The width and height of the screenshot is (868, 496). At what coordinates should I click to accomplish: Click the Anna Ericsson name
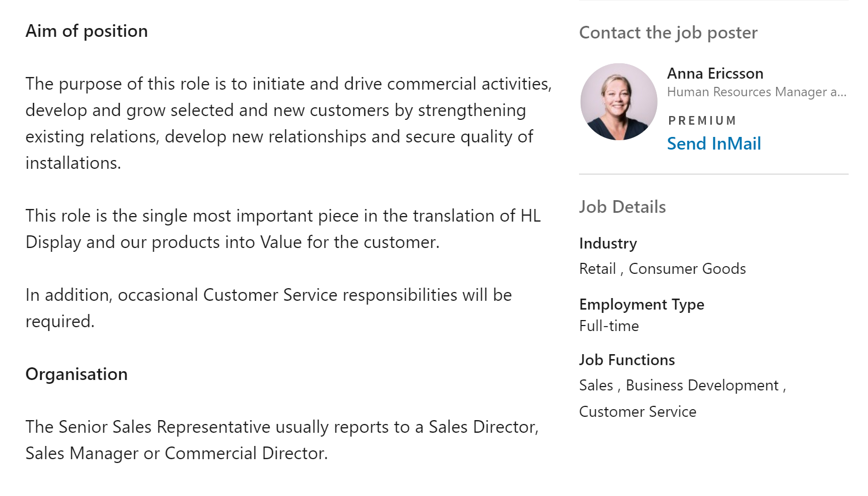click(715, 73)
